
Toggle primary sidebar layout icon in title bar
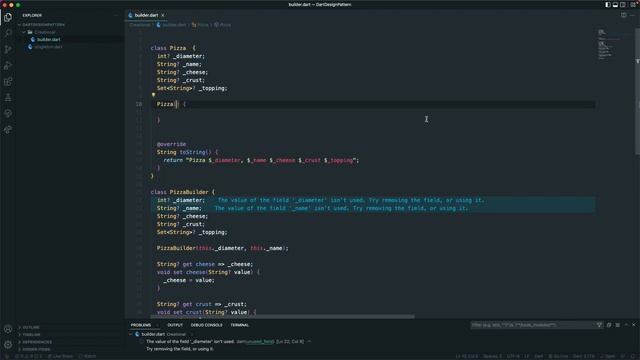608,4
